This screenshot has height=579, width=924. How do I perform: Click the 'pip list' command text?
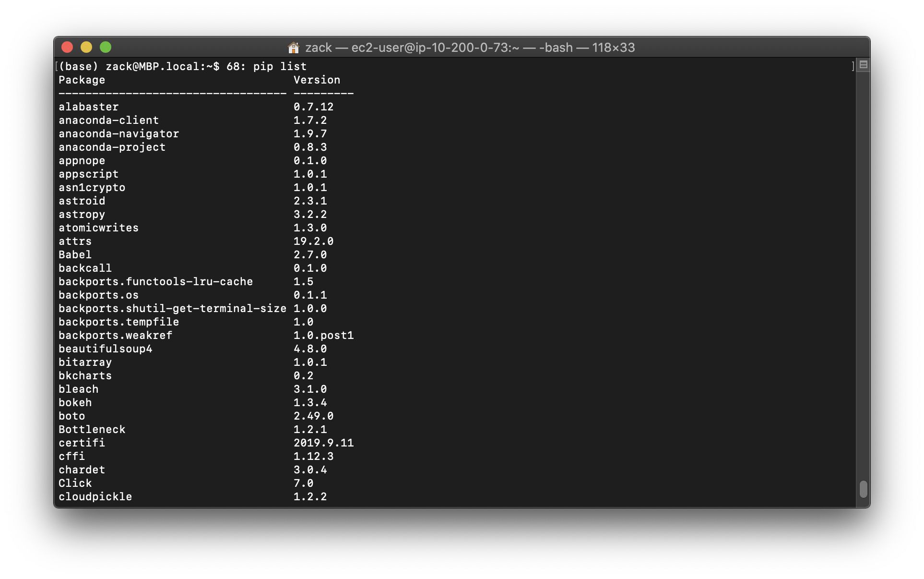coord(280,66)
